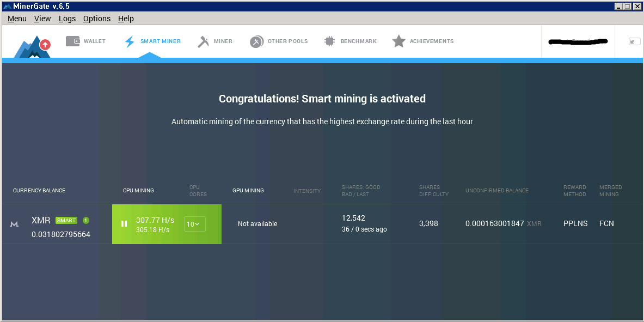This screenshot has width=644, height=322.
Task: Open the Benchmark chip section
Action: (351, 41)
